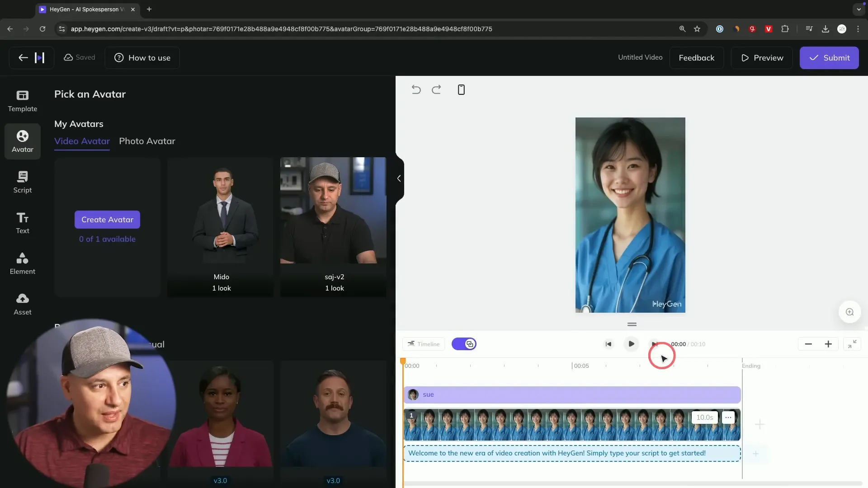Viewport: 868px width, 488px height.
Task: Open scene options three-dot menu
Action: pyautogui.click(x=728, y=418)
